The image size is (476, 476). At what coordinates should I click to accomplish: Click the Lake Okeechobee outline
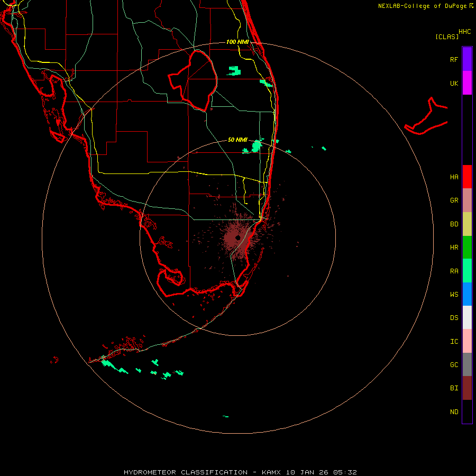pos(193,80)
